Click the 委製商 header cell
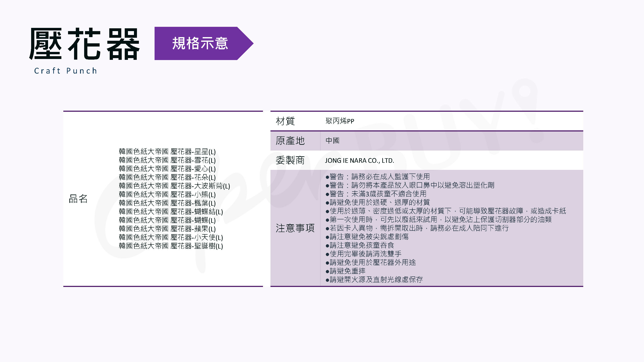 290,160
